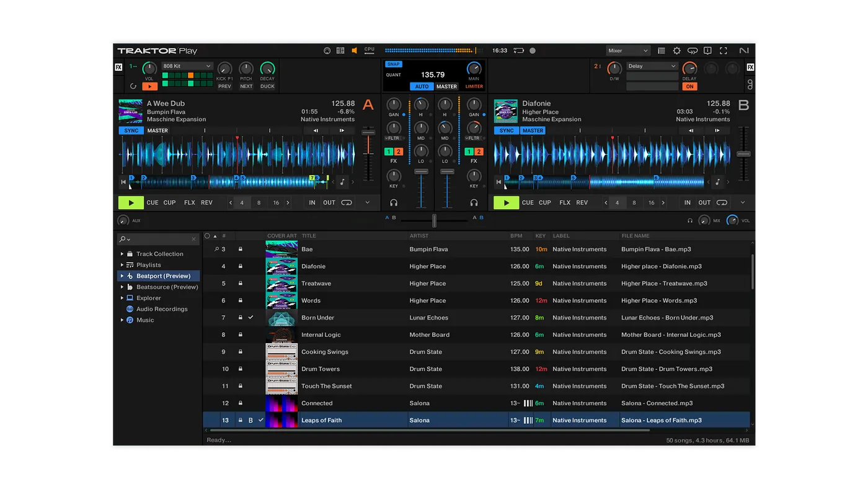Open the Mixer layout dropdown
This screenshot has height=489, width=868.
point(628,51)
